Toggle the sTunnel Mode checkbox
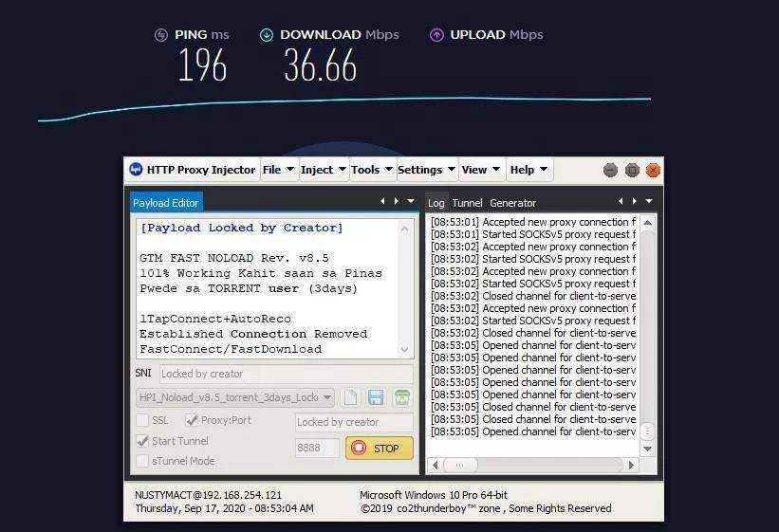This screenshot has height=532, width=779. 142,461
